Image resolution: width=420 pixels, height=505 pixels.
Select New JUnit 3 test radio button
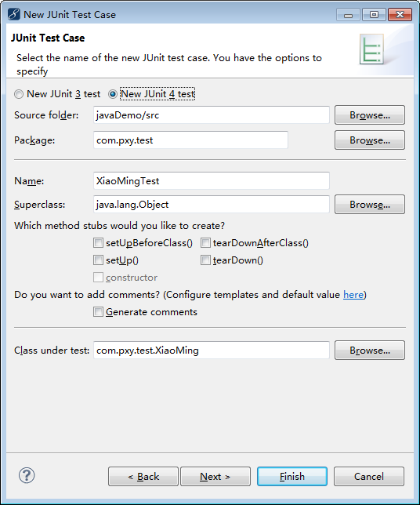point(19,94)
